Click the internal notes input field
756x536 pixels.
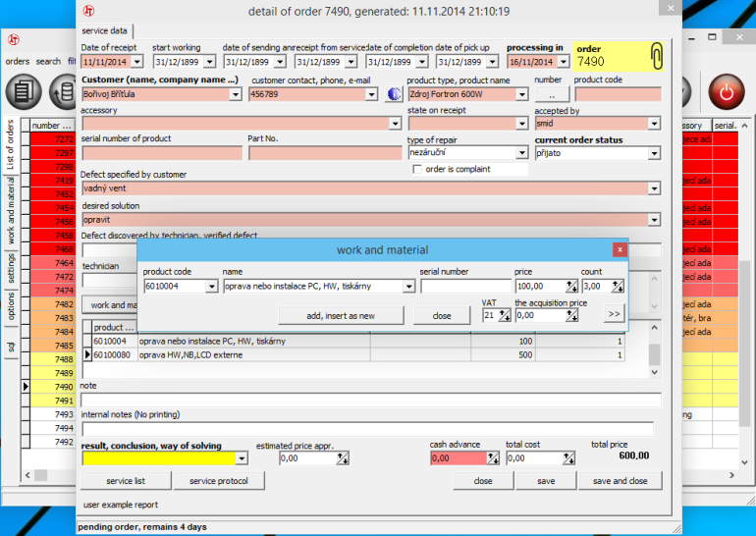pos(368,429)
